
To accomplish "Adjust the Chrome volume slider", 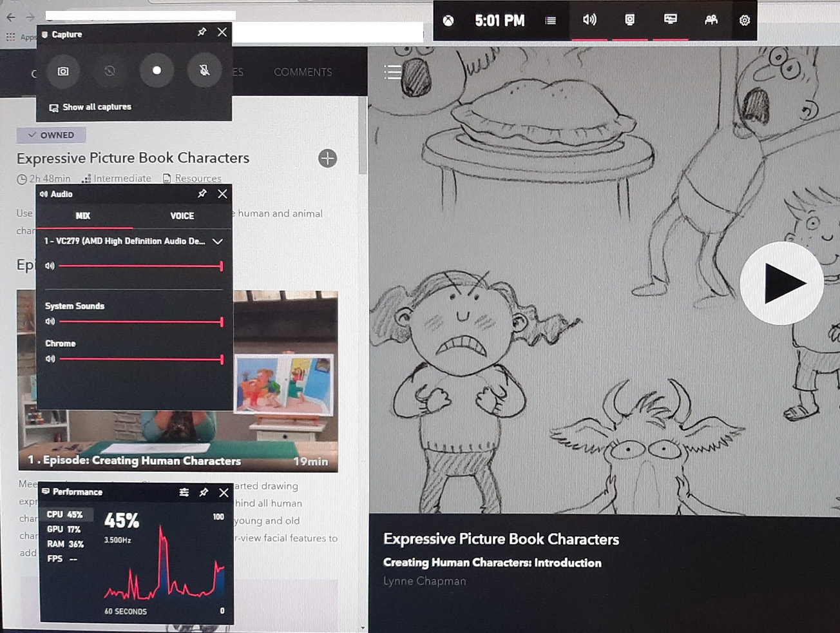I will (222, 360).
